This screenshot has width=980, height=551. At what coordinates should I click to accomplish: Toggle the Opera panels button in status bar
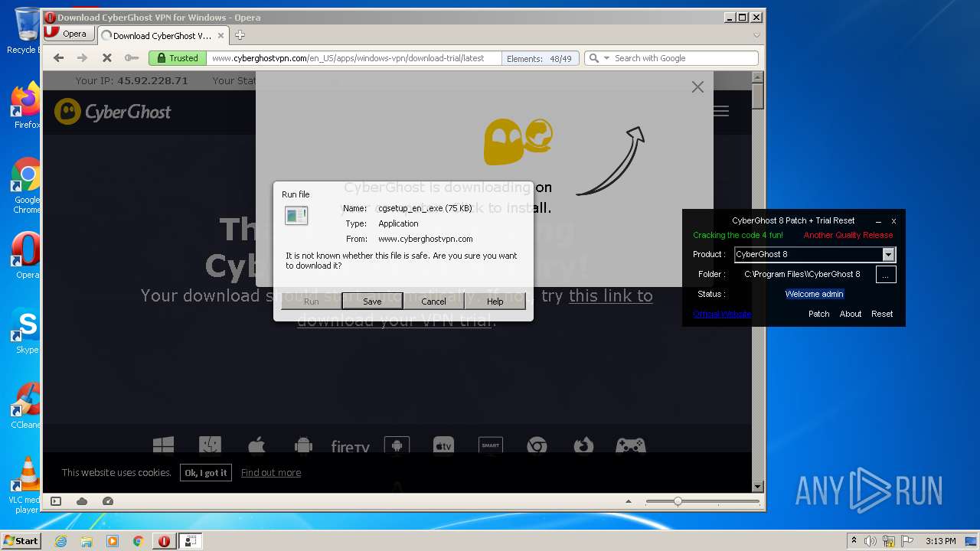(56, 501)
